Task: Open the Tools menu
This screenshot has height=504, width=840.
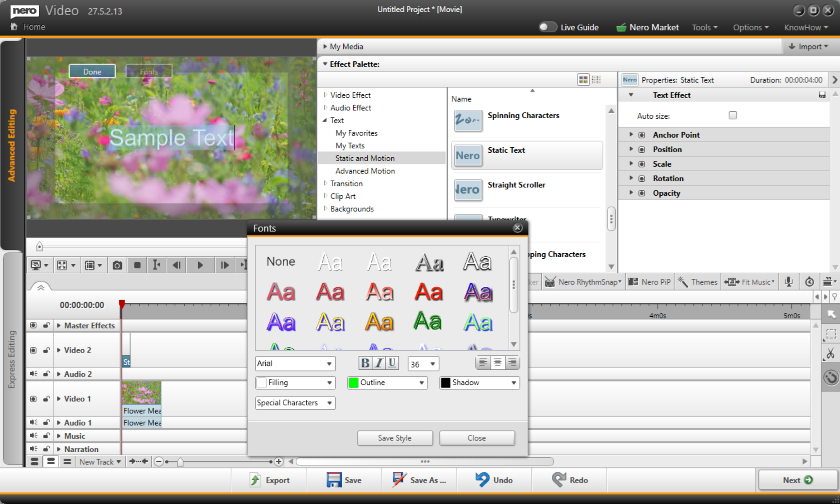Action: 705,27
